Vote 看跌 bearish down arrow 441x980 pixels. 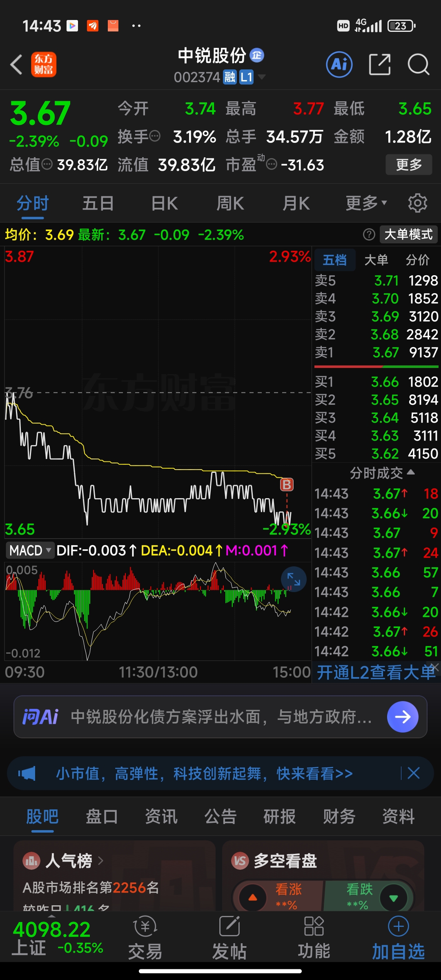[394, 898]
